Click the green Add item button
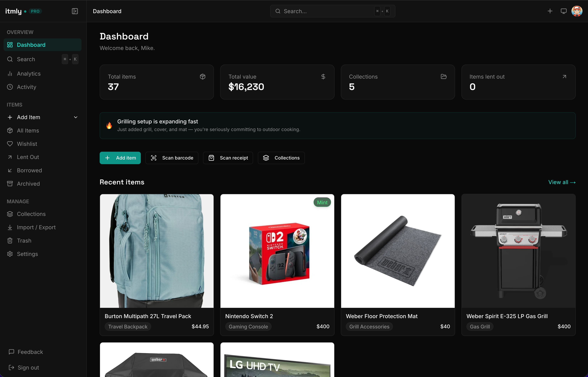 (x=120, y=158)
